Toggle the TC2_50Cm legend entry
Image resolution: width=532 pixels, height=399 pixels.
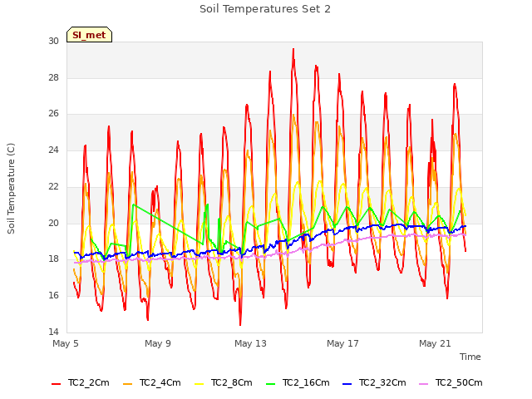click(451, 382)
